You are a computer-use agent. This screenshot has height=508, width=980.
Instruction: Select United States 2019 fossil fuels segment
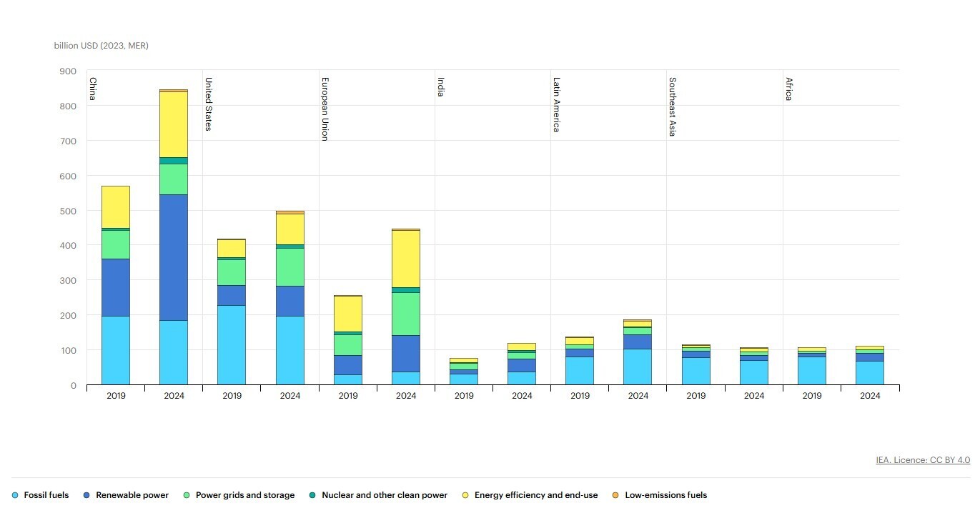[x=232, y=345]
